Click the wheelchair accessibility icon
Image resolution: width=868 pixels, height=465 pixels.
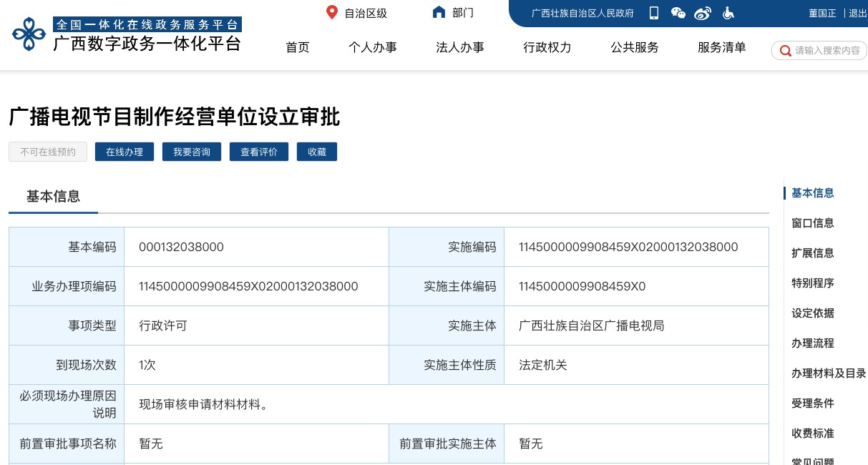coord(728,13)
